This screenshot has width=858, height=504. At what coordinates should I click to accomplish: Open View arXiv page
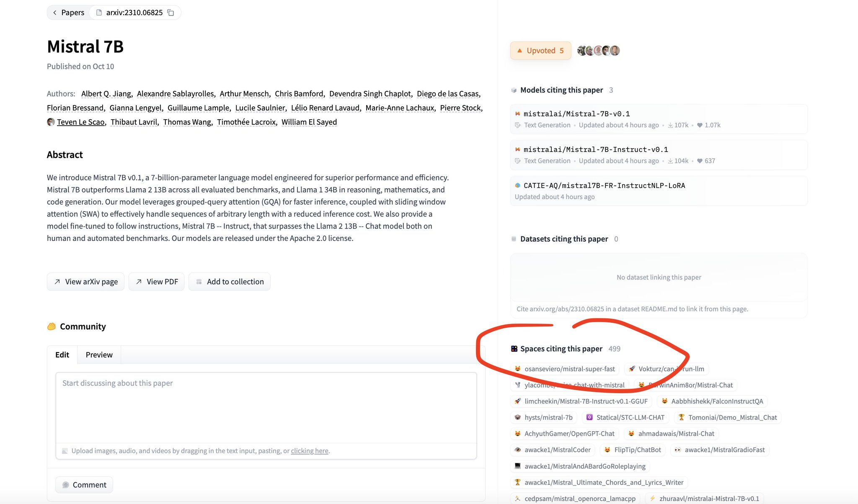click(x=85, y=282)
